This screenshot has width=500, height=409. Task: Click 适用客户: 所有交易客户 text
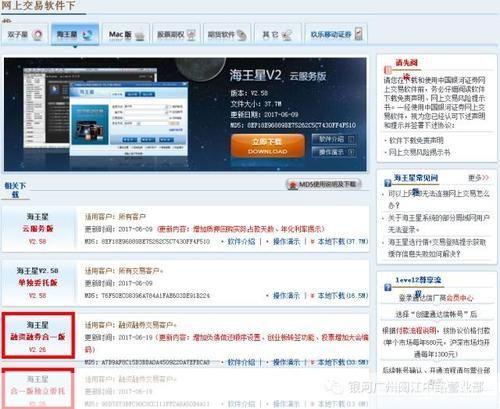click(x=124, y=271)
